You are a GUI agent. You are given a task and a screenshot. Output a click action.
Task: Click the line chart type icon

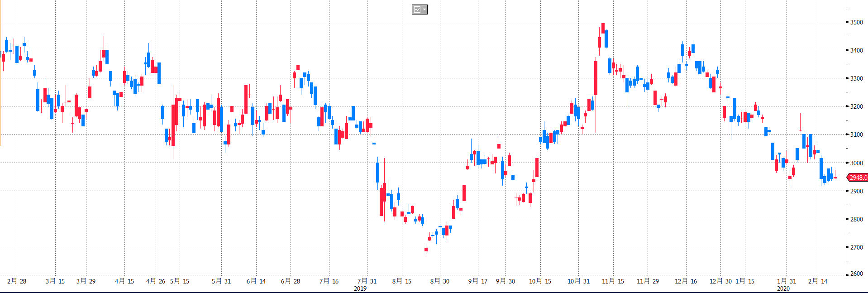417,10
